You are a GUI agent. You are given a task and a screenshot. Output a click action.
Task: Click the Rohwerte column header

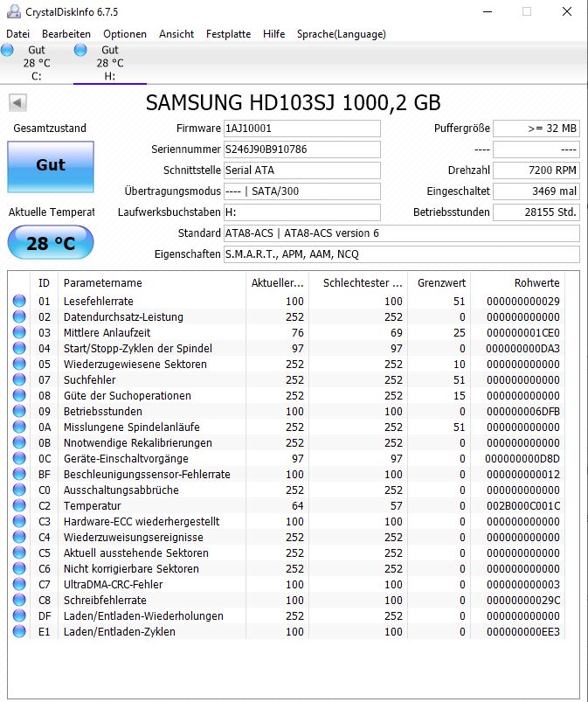click(517, 283)
